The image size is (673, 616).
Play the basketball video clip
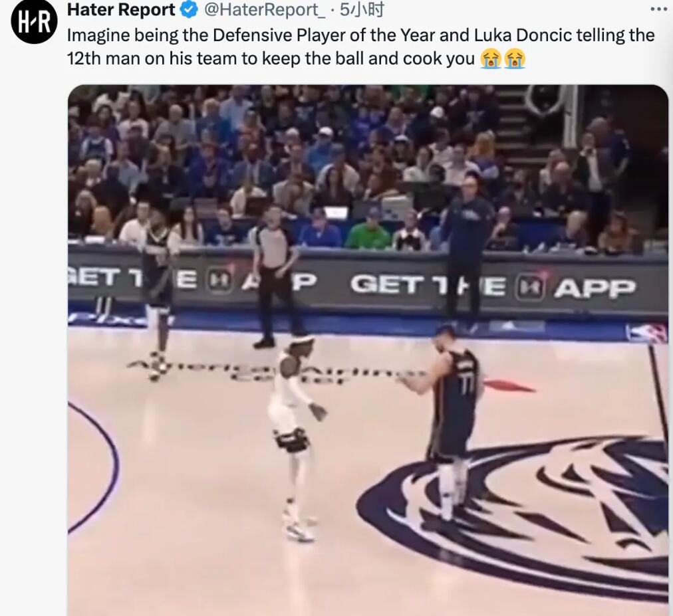(368, 350)
